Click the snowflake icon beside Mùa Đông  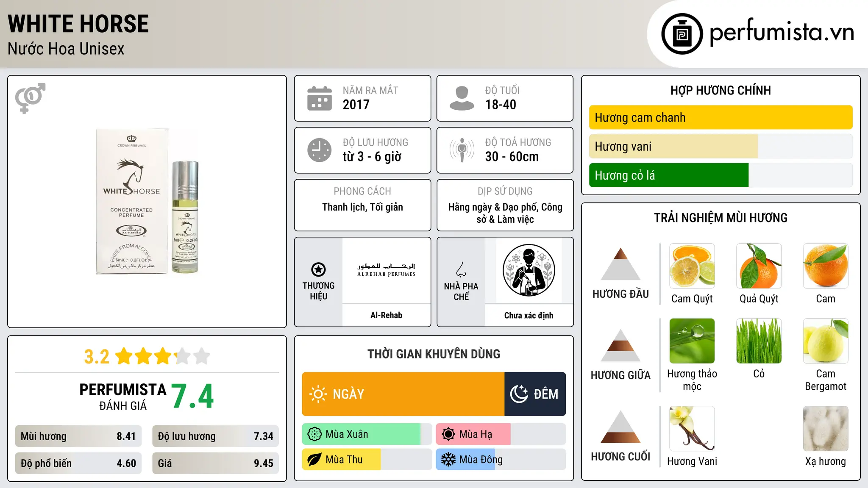click(x=448, y=460)
